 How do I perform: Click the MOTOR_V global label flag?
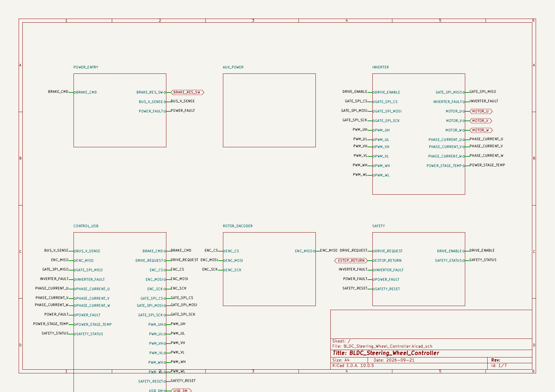[x=481, y=121]
